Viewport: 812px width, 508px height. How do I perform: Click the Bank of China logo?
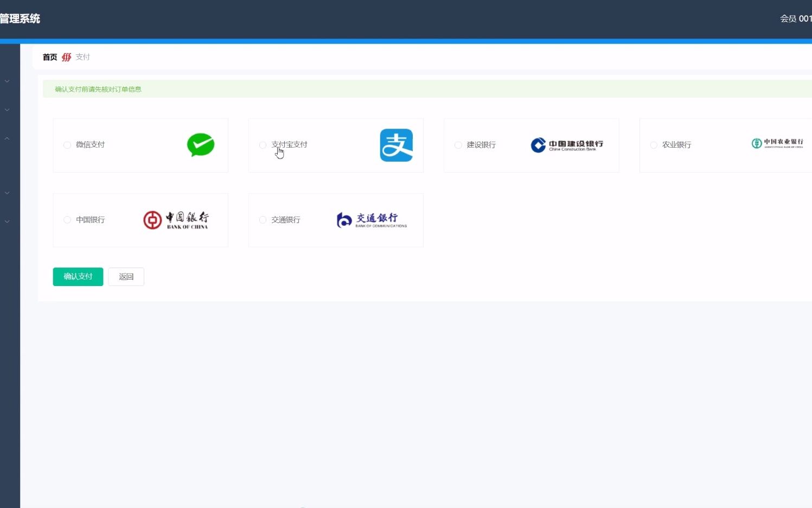[176, 220]
